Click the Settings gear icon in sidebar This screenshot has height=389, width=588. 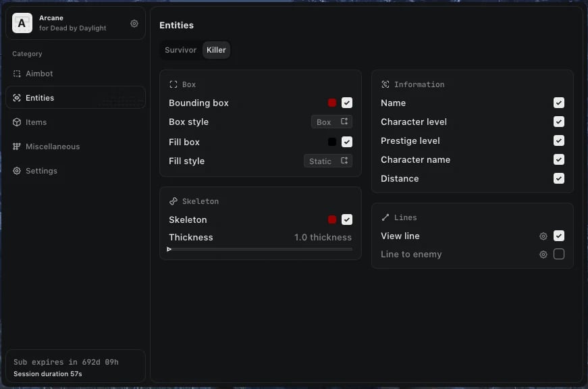17,171
